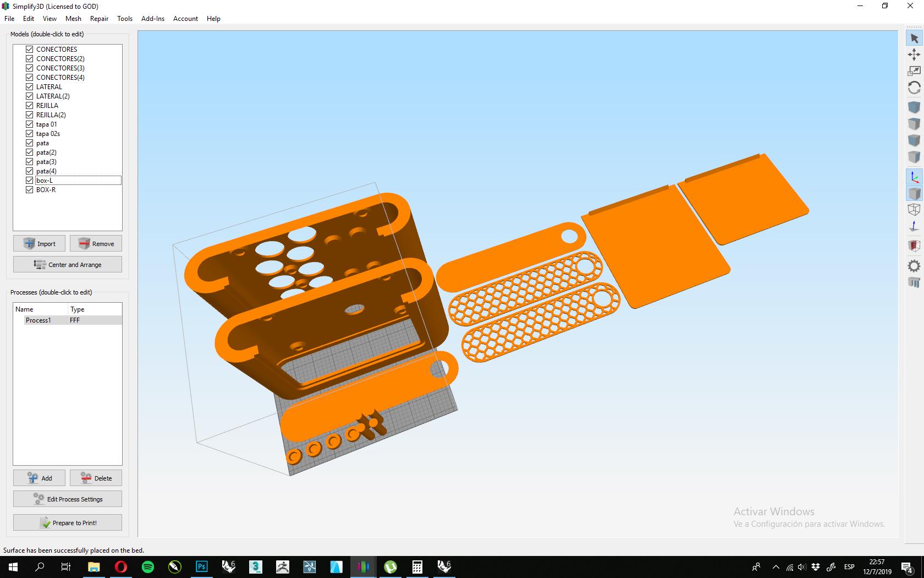Open the cross-section view tool

click(x=914, y=246)
